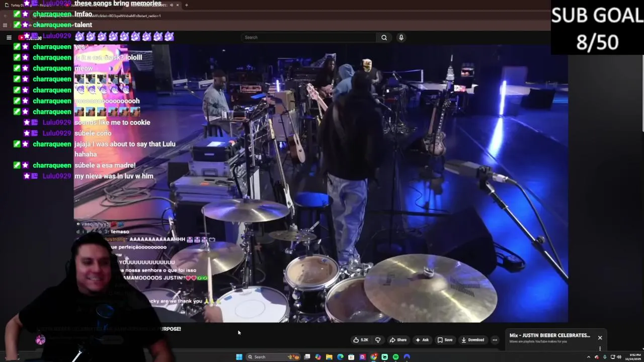644x362 pixels.
Task: Click the YouTube search magnifier button
Action: [x=384, y=37]
